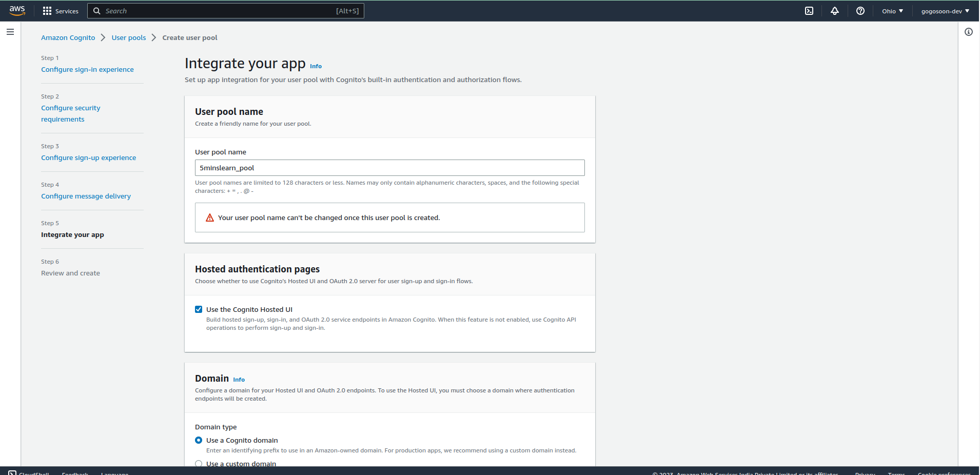Screen dimensions: 980x475
Task: Click the User pool name text field
Action: point(389,168)
